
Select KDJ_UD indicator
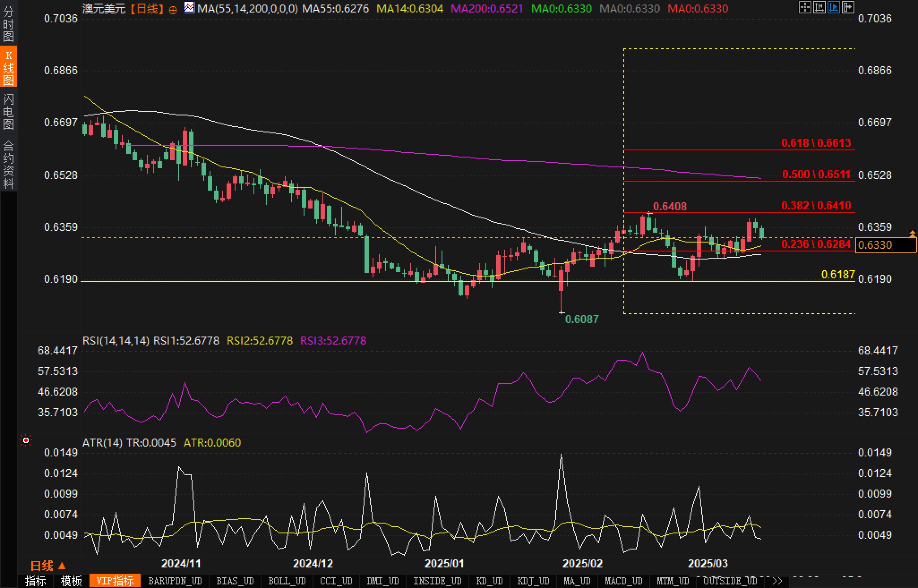coord(533,581)
